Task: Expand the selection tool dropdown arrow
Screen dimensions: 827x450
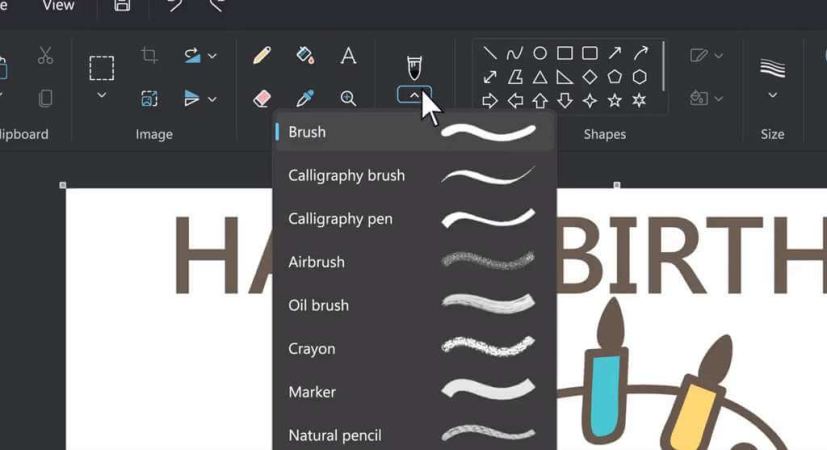Action: pyautogui.click(x=102, y=95)
